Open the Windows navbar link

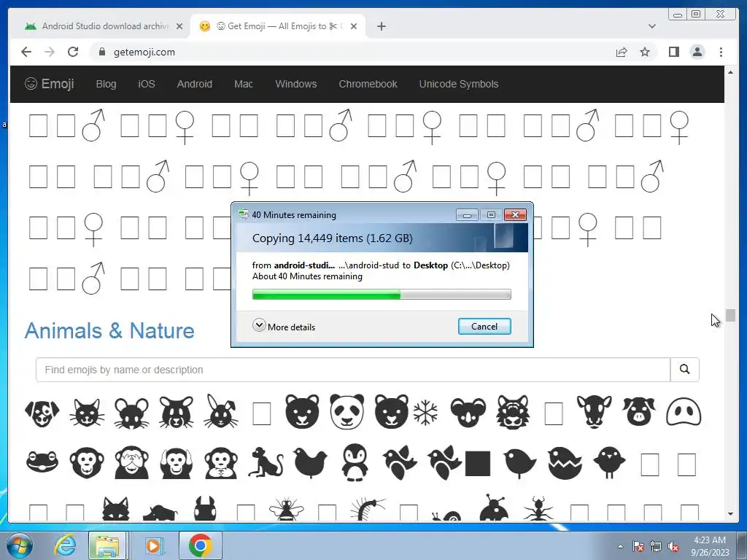point(296,84)
